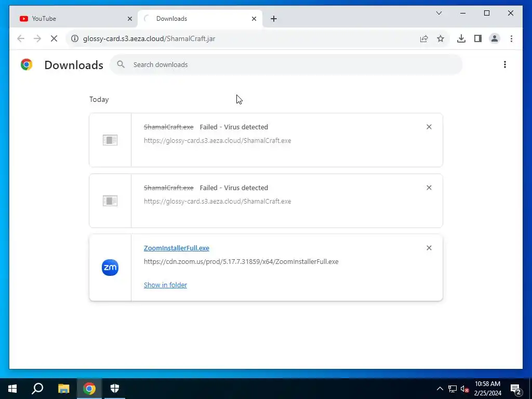Click the muted volume tray icon
The image size is (532, 399).
point(464,389)
